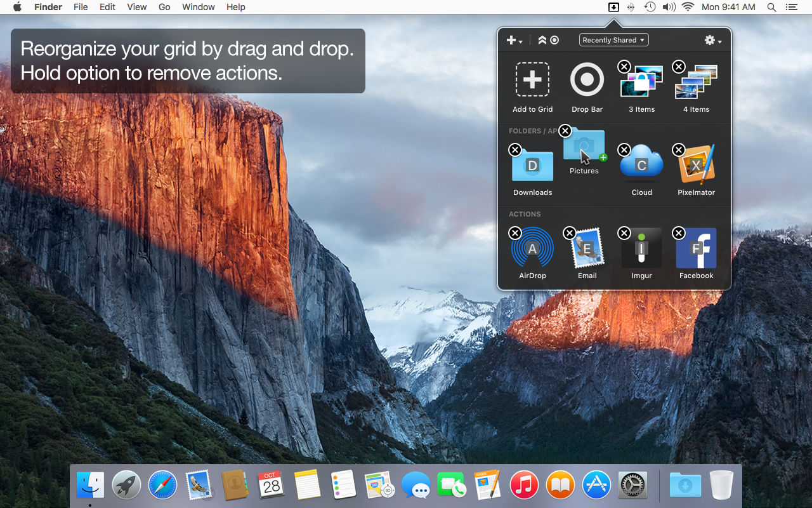Select the Pixelmator app icon

pos(697,164)
